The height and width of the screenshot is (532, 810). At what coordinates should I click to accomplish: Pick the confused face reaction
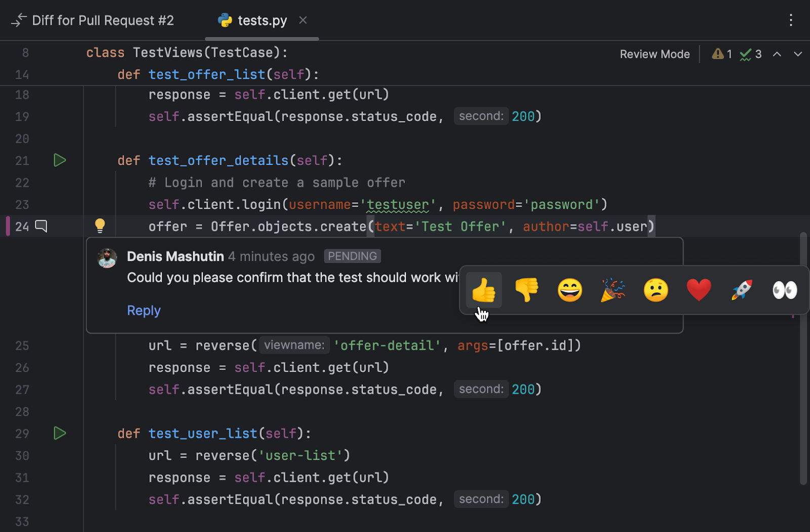pos(656,290)
